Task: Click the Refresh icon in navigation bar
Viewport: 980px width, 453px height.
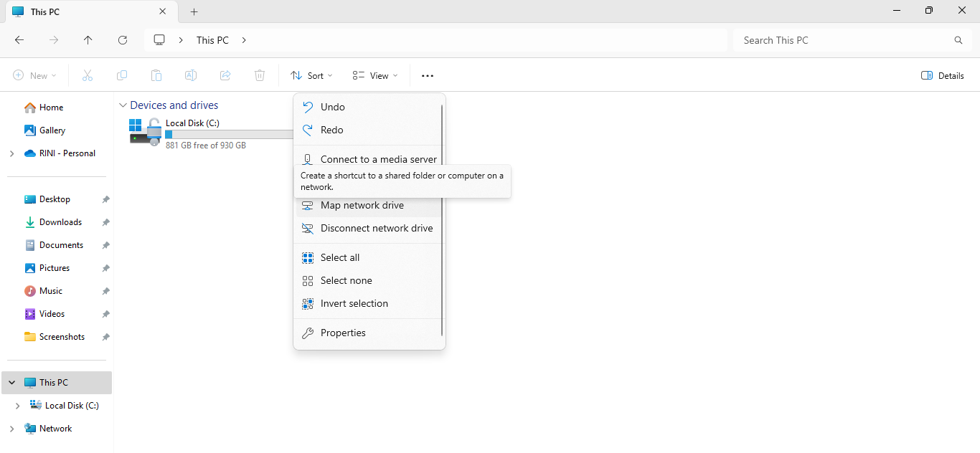Action: point(123,40)
